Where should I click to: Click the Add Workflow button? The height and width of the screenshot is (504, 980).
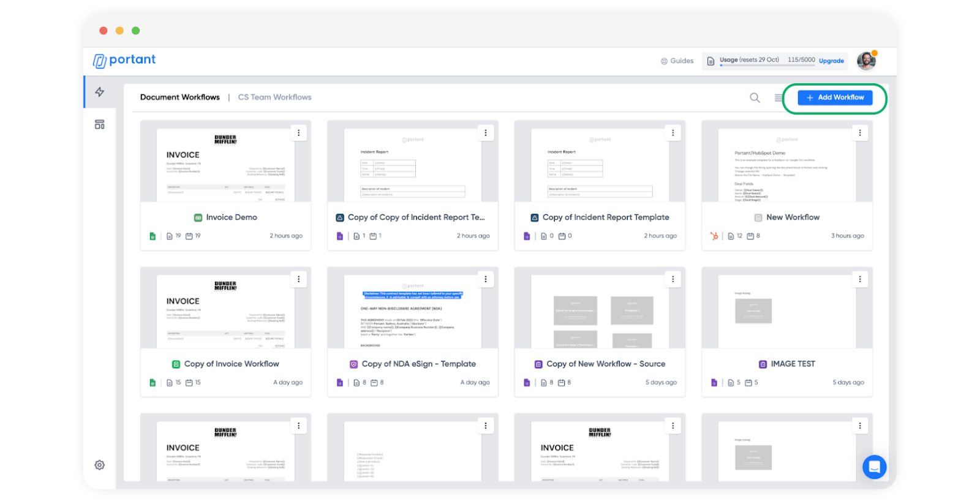[x=835, y=97]
